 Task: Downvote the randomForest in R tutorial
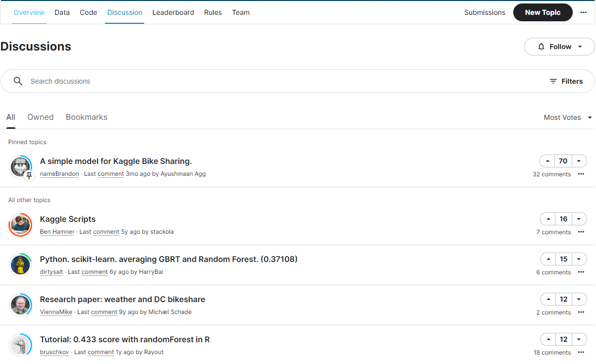pyautogui.click(x=579, y=339)
